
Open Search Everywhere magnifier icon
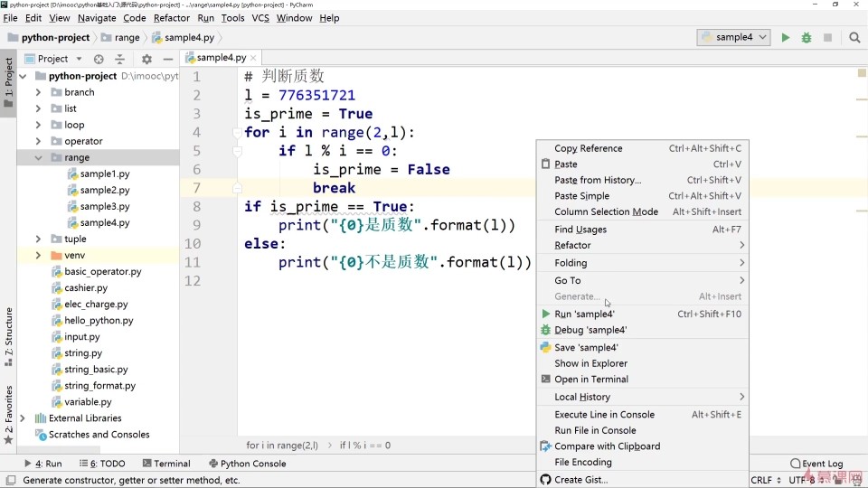click(854, 38)
